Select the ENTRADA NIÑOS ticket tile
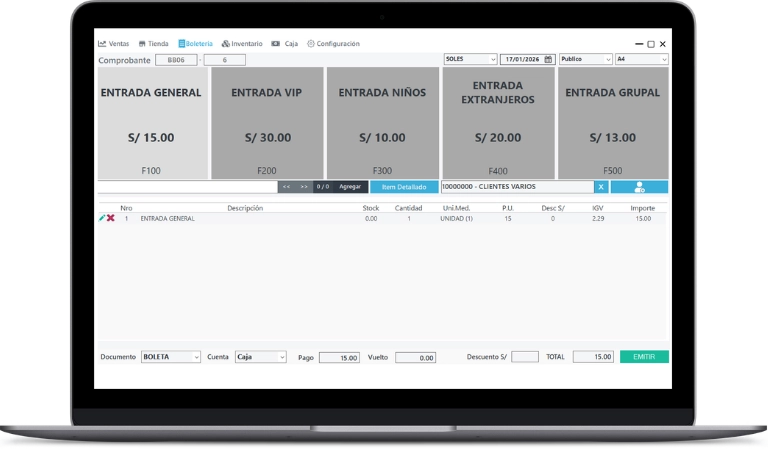This screenshot has width=768, height=451. (x=383, y=123)
